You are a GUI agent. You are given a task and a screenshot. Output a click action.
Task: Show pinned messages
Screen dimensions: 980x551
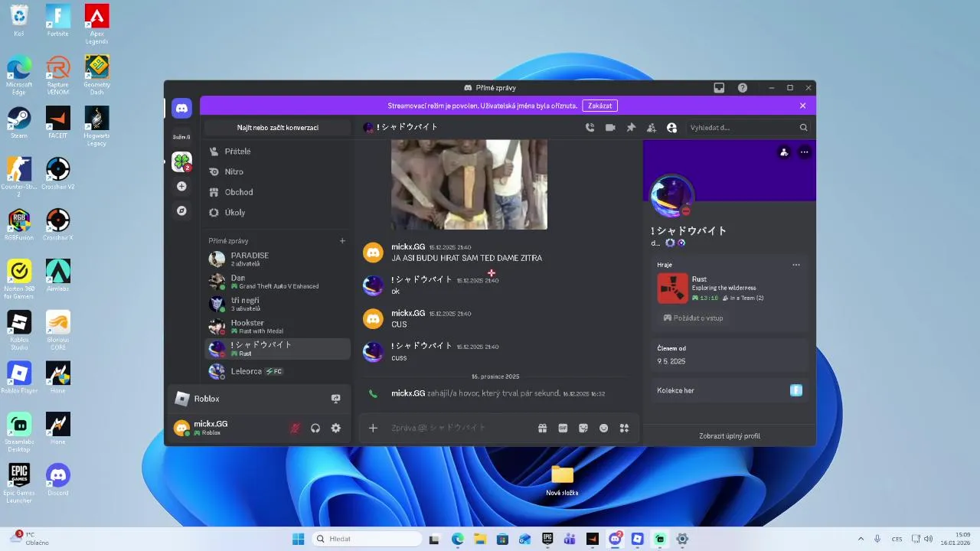[631, 128]
